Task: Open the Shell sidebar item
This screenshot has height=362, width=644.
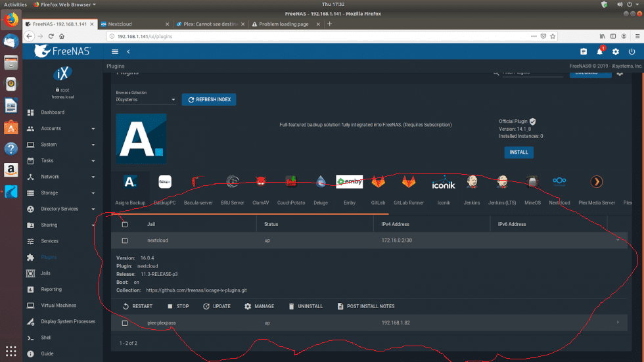Action: coord(62,338)
